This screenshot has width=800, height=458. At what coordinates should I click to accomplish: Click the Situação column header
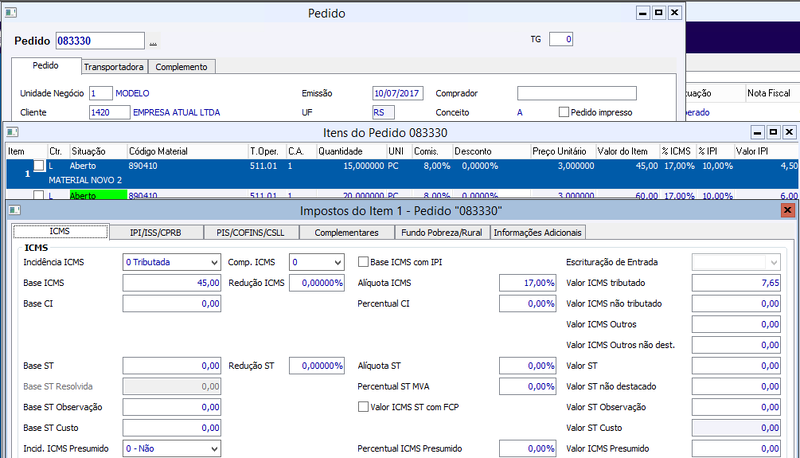98,151
